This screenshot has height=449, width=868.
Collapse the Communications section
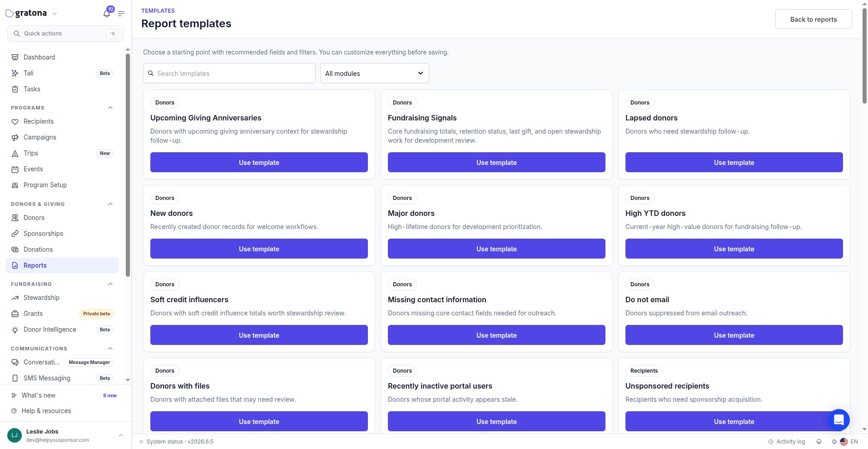110,349
